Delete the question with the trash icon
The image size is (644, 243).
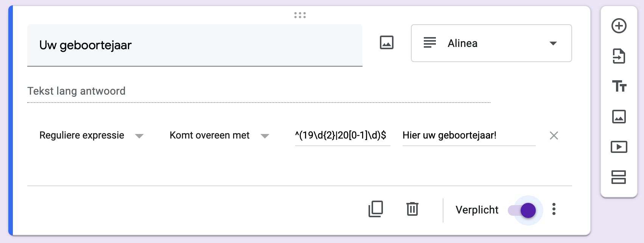(x=412, y=209)
